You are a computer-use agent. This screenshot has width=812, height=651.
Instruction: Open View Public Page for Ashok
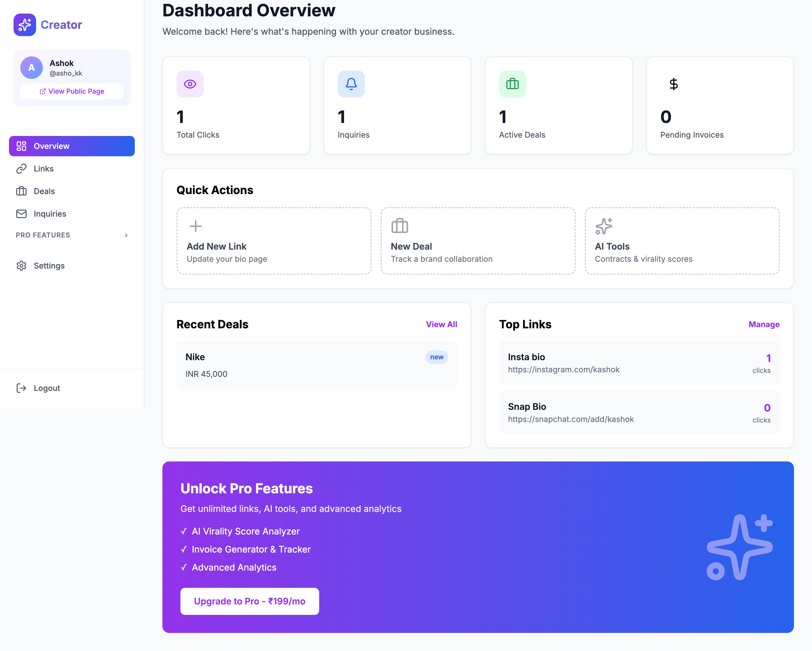(x=72, y=91)
